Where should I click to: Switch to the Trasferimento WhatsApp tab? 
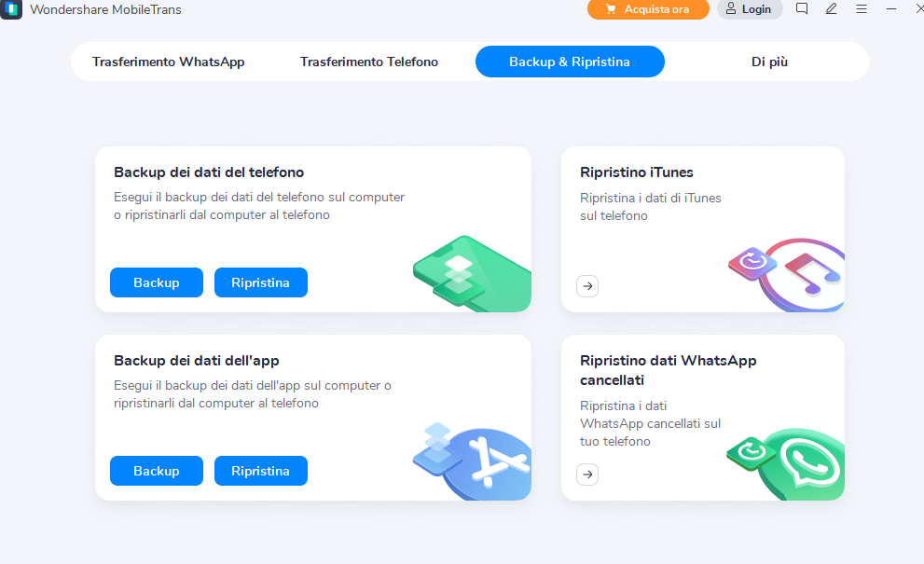point(168,62)
